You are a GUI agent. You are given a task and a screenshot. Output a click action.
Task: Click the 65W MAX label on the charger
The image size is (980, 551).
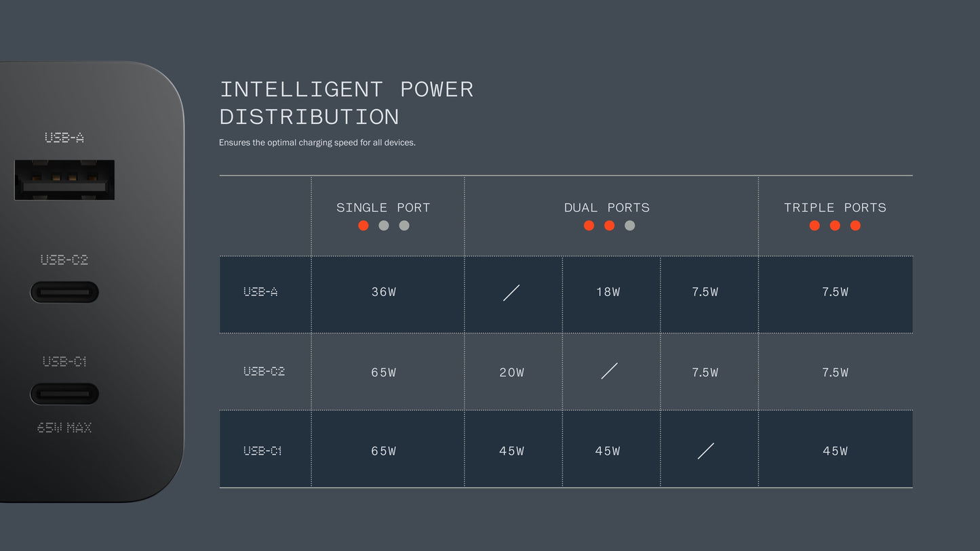64,428
